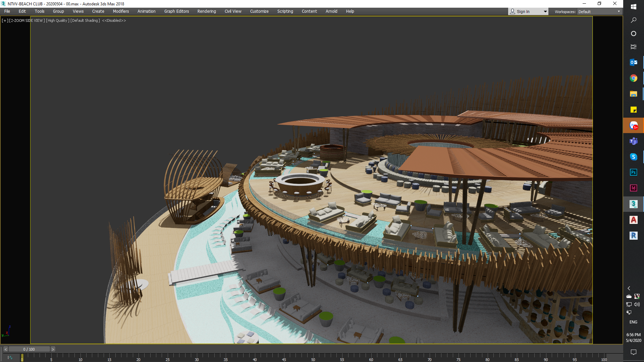Switch to Photoshop in the taskbar
The width and height of the screenshot is (644, 362).
(633, 172)
